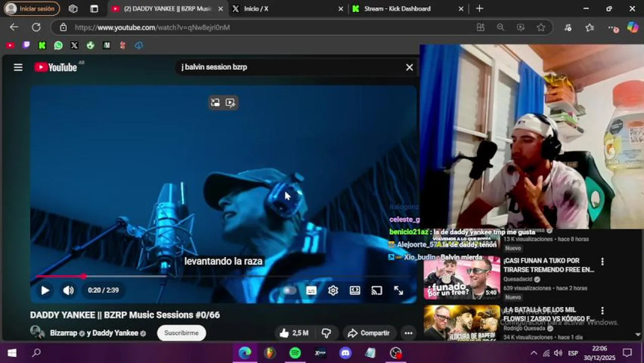Open miniplayer overlay icon on video
Screen dimensions: 644x363
click(215, 103)
